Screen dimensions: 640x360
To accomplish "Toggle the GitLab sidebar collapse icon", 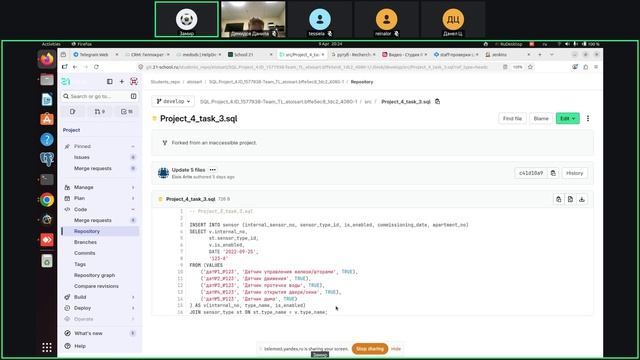I will 110,82.
